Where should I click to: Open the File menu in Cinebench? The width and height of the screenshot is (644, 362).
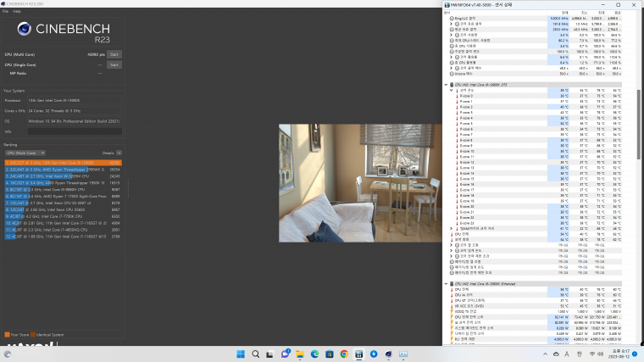5,12
